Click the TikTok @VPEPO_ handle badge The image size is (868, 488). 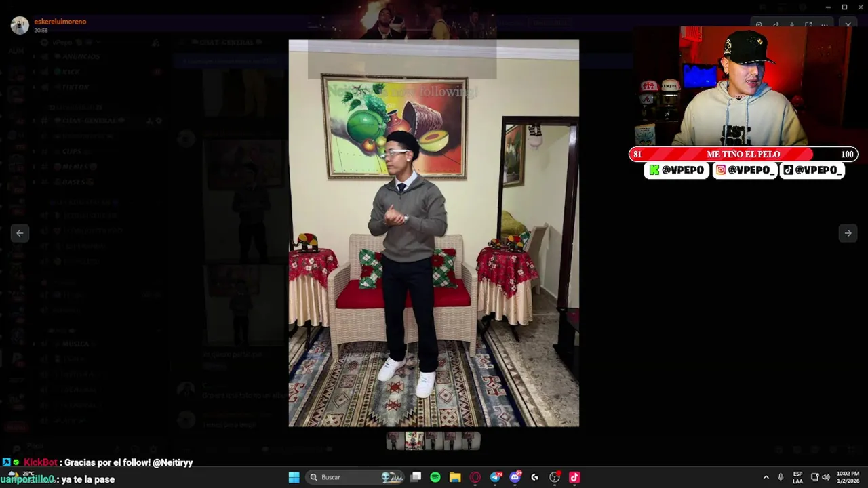pos(812,170)
